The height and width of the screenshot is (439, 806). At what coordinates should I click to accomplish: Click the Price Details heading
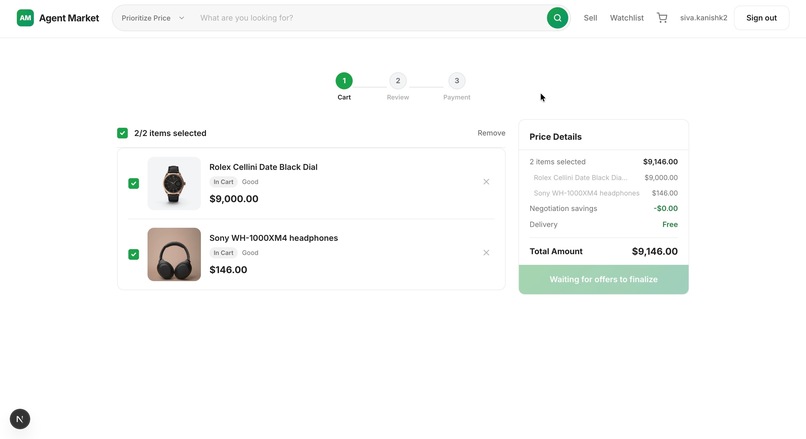(x=555, y=137)
